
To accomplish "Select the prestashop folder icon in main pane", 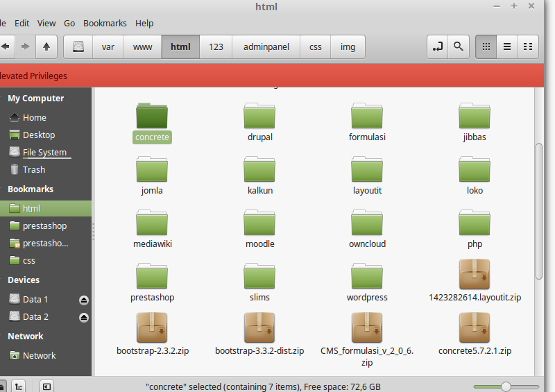I will click(x=152, y=277).
